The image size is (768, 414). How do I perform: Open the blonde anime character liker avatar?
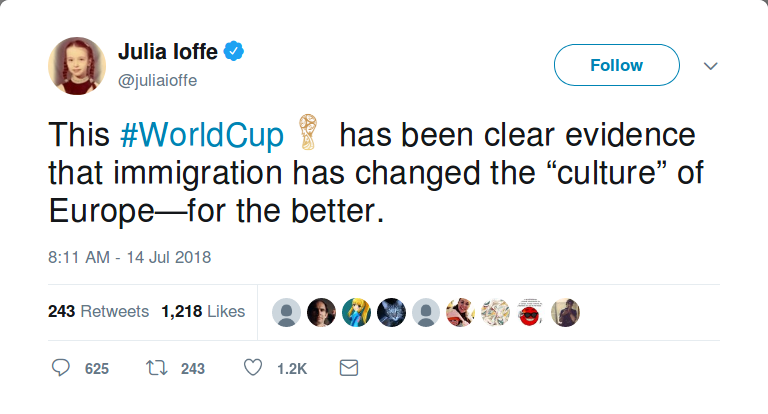(x=356, y=312)
